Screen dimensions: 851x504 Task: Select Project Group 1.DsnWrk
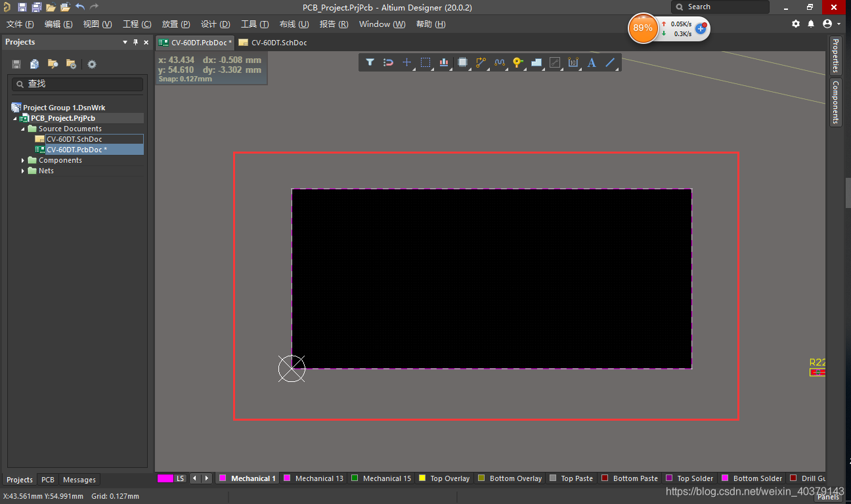click(64, 108)
